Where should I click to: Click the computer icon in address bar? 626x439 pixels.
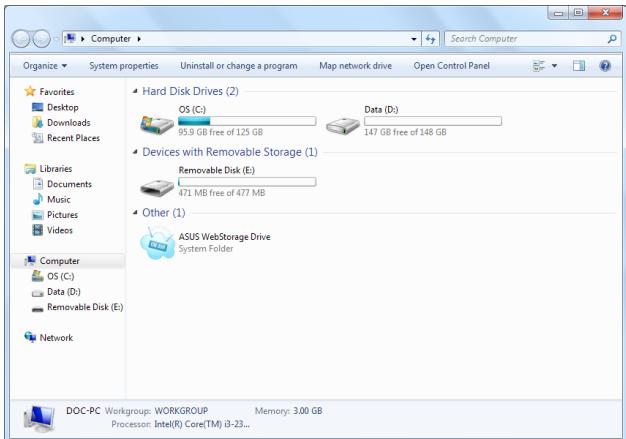coord(70,38)
